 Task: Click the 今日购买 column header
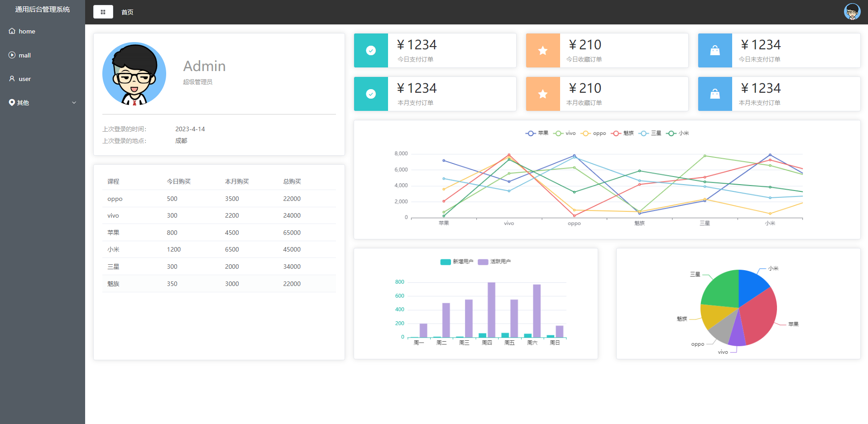pos(178,181)
